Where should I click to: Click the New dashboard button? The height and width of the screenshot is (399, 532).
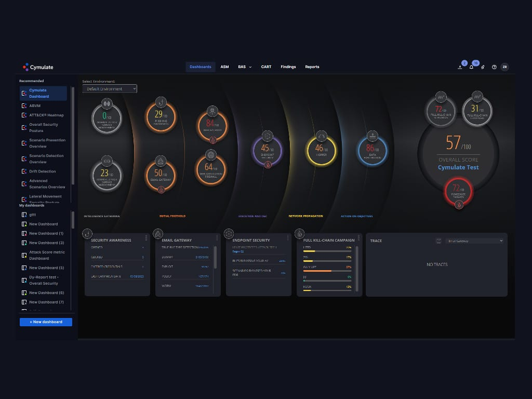(46, 322)
